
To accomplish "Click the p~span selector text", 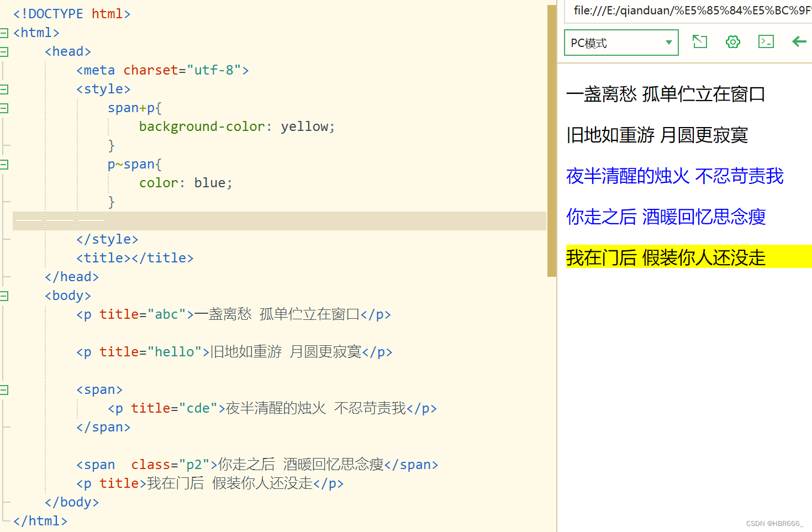I will click(x=131, y=164).
